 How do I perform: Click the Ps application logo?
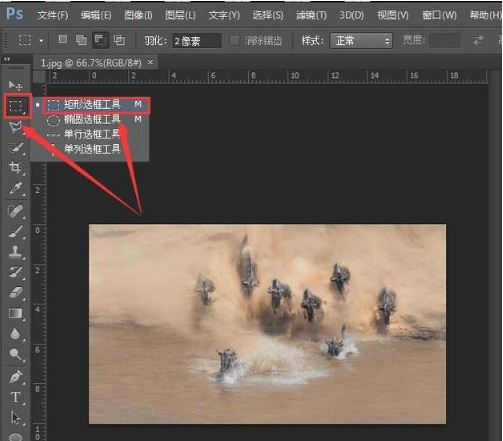pos(15,14)
